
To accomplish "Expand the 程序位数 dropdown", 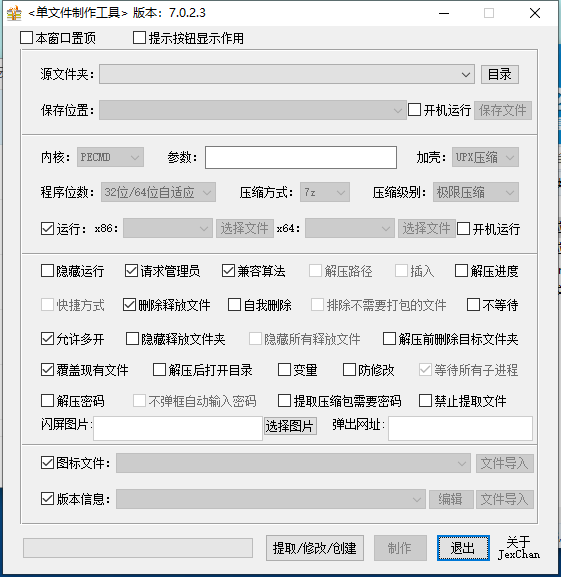I will (158, 192).
